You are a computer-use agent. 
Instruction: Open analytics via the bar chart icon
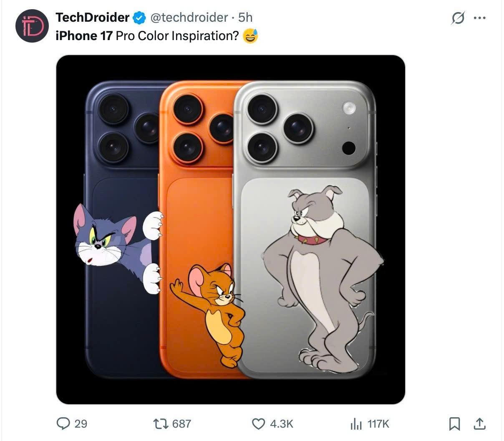coord(356,424)
